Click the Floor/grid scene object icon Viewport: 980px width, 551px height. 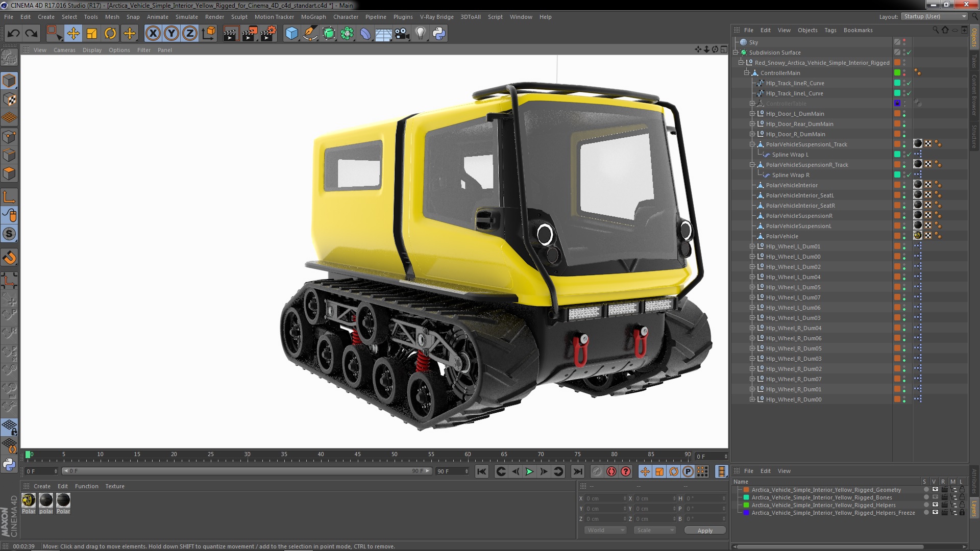pyautogui.click(x=383, y=34)
